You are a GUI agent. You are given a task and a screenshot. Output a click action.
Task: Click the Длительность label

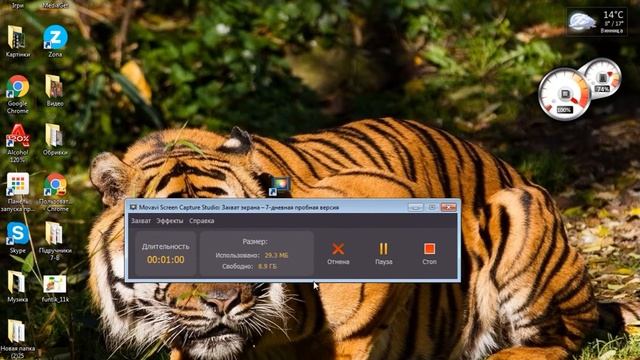coord(166,247)
